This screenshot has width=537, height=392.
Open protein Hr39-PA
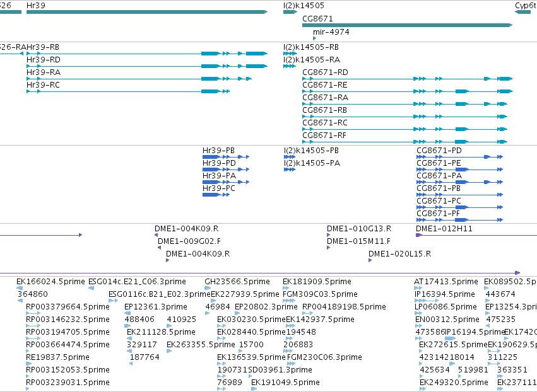click(219, 176)
